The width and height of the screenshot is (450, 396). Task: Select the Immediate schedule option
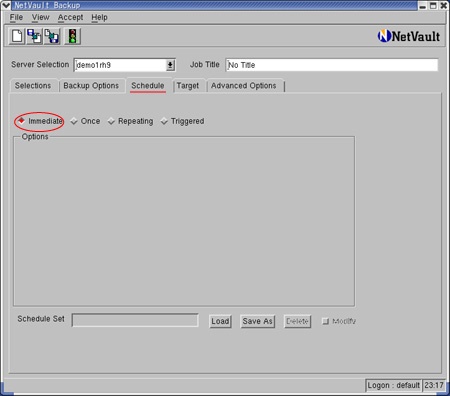tap(40, 121)
